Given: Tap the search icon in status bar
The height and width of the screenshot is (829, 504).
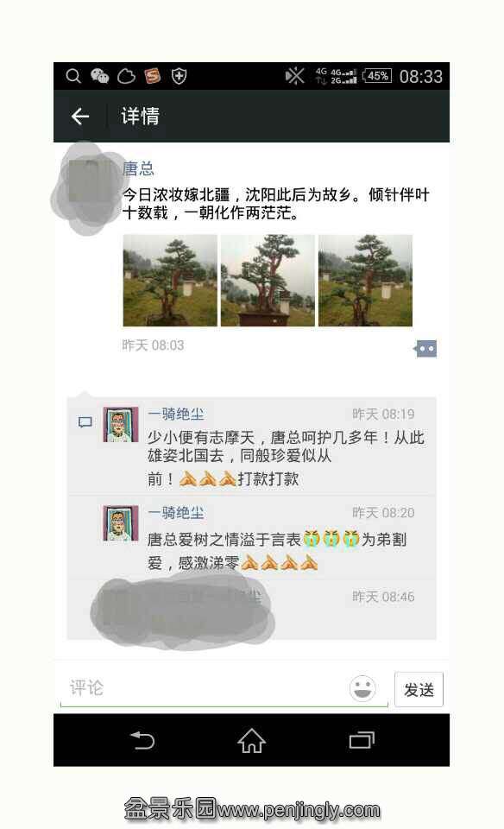Looking at the screenshot, I should point(73,76).
